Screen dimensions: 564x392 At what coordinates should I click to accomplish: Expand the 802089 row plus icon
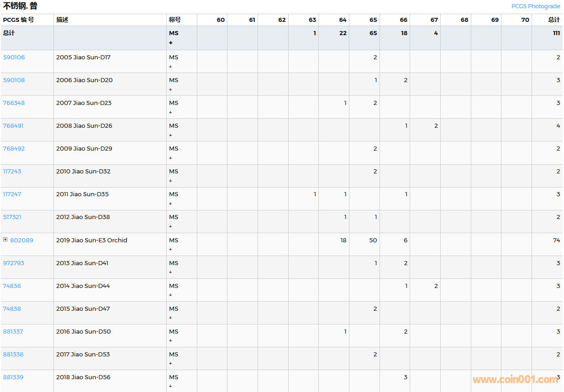click(5, 240)
